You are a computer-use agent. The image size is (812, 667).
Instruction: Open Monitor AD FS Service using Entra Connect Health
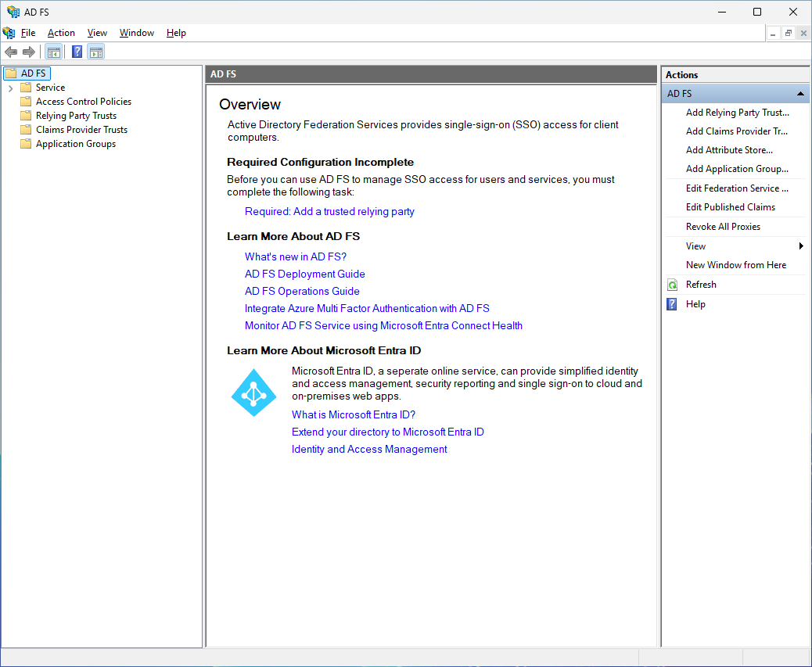tap(383, 325)
